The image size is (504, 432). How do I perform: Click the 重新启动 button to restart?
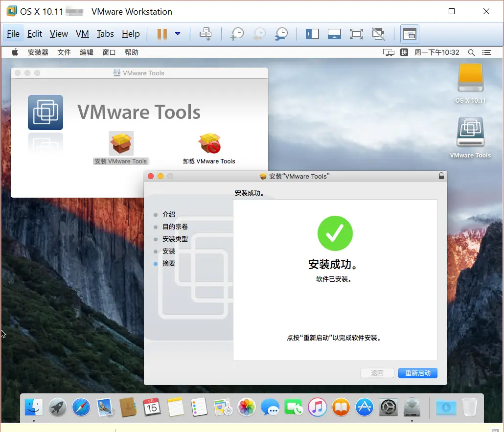pos(417,373)
